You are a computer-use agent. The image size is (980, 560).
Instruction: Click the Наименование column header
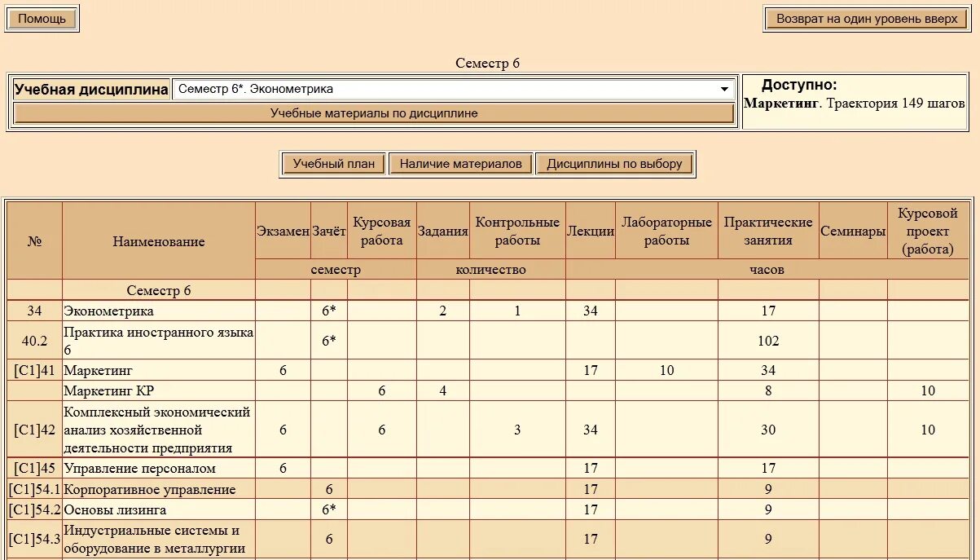159,241
